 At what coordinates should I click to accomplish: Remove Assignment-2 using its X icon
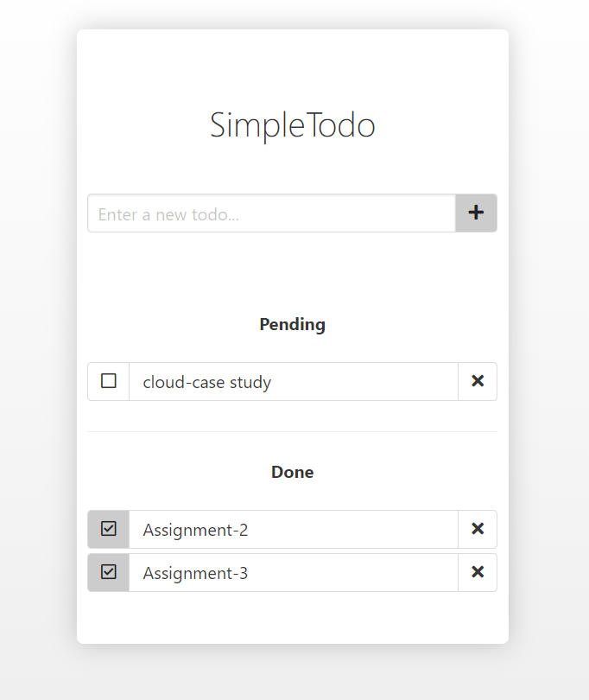coord(478,529)
